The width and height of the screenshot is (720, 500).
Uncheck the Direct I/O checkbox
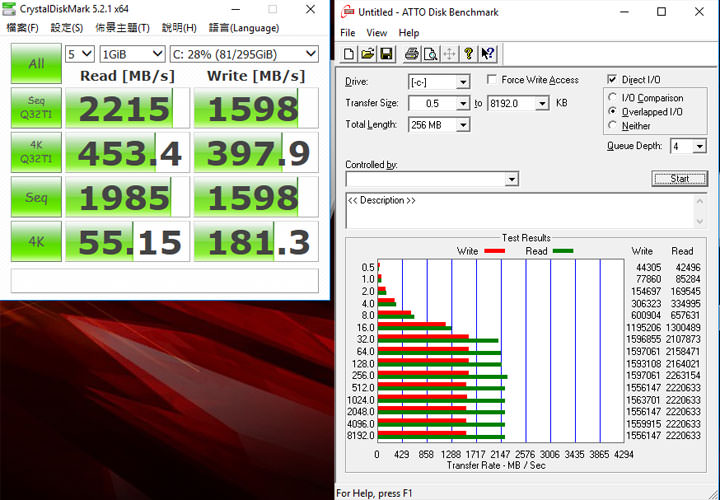(613, 80)
